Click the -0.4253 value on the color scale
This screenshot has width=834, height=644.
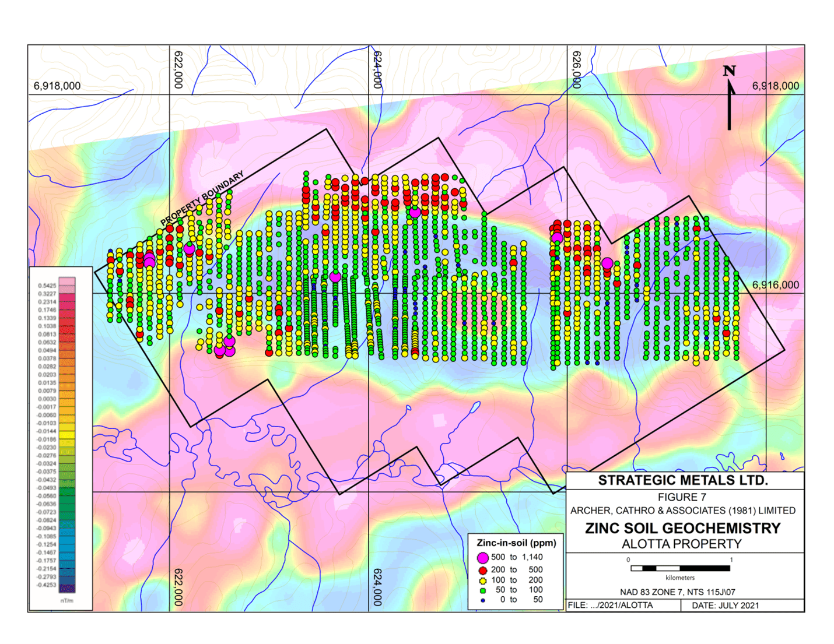47,585
